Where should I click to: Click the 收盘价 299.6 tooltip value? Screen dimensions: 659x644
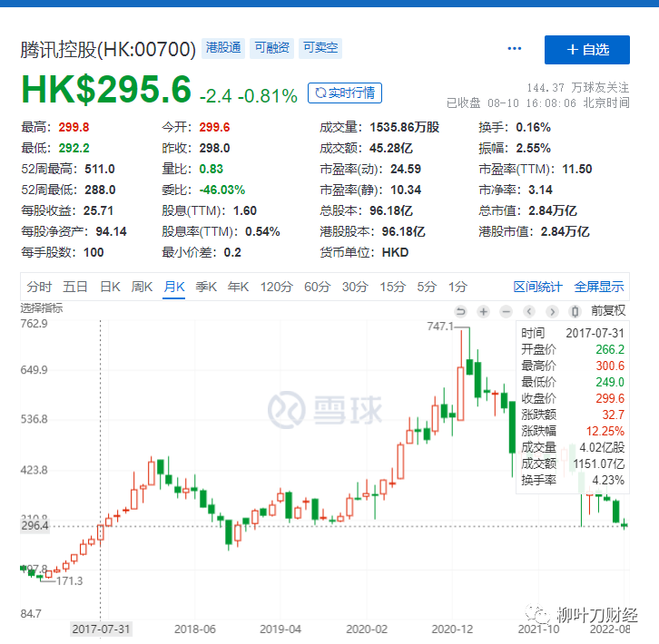tap(610, 398)
